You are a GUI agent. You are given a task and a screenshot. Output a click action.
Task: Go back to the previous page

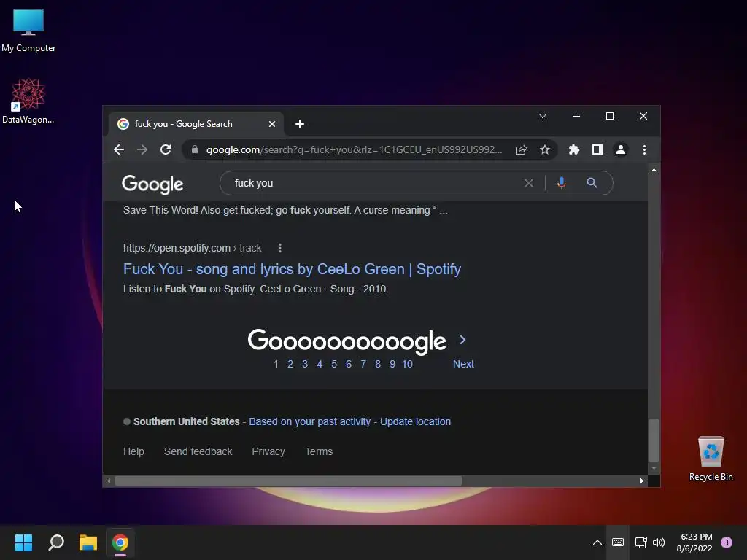119,149
